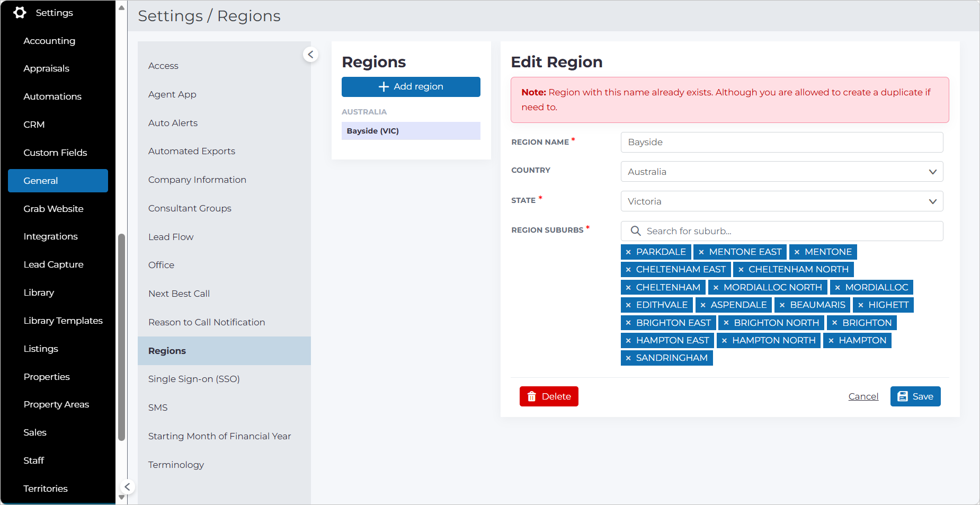This screenshot has width=980, height=505.
Task: Open the State dropdown showing Victoria
Action: click(782, 201)
